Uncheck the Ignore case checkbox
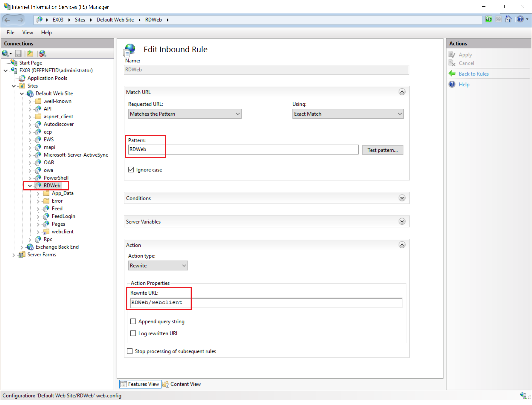Image resolution: width=532 pixels, height=405 pixels. pyautogui.click(x=131, y=170)
